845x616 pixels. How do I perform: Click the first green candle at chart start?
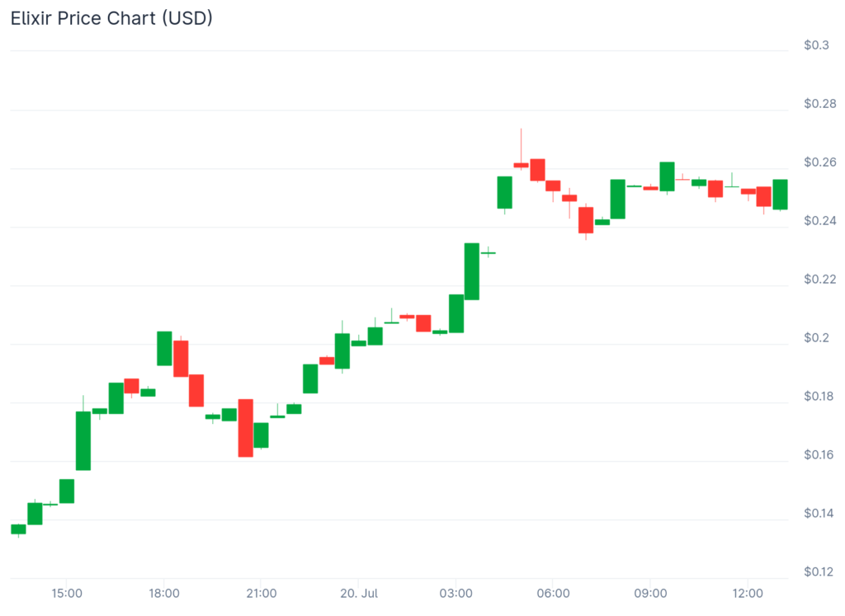click(18, 529)
